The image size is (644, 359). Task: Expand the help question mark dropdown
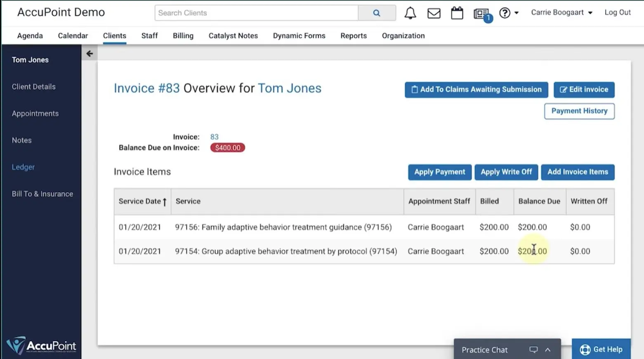point(509,13)
